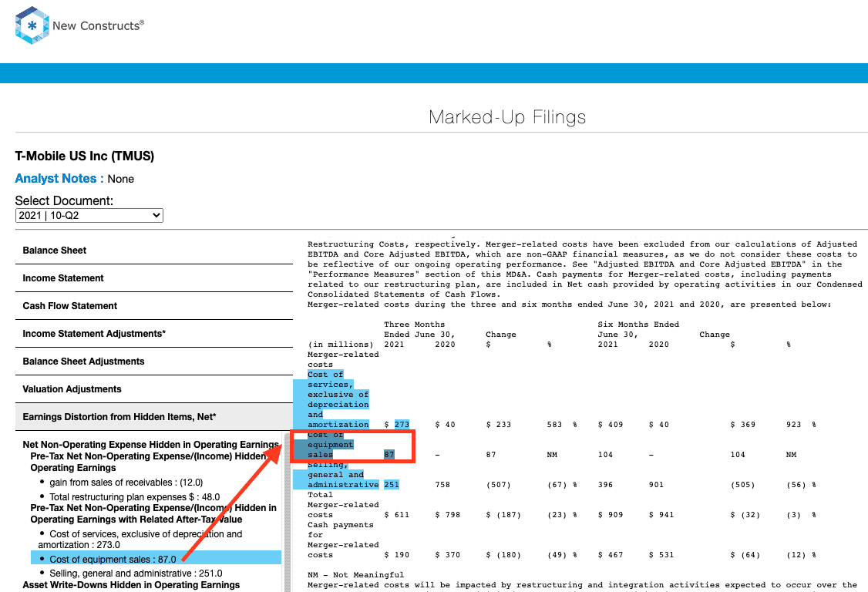This screenshot has width=868, height=592.
Task: Click the '$ 190' cash payments value
Action: click(397, 555)
